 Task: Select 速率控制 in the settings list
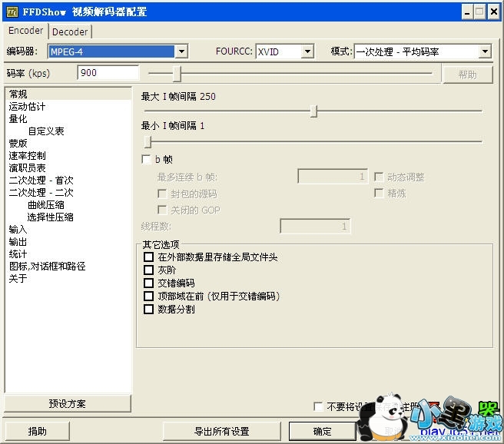click(x=27, y=155)
